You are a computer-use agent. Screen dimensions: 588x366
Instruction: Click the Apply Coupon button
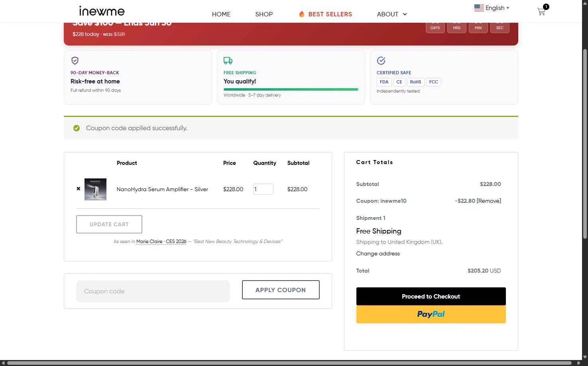[x=281, y=290]
